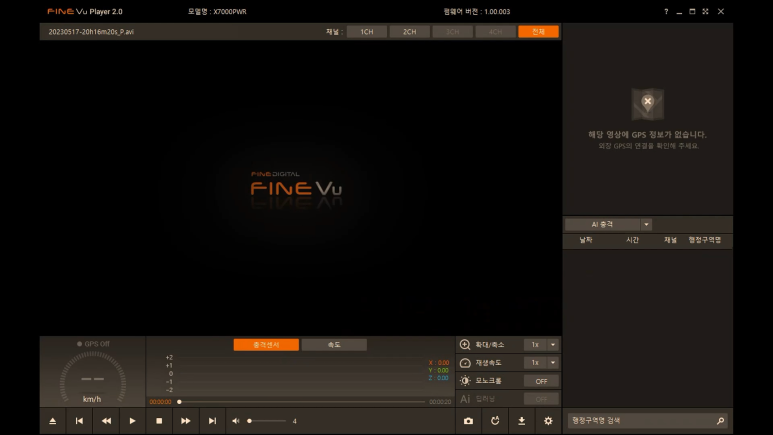Viewport: 773px width, 435px height.
Task: Select the all channels (전체) button
Action: 538,32
